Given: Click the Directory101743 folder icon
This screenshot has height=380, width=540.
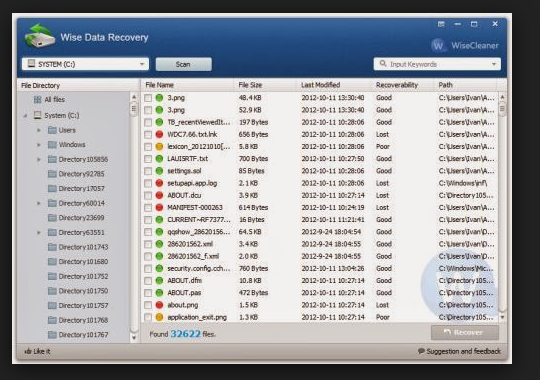Looking at the screenshot, I should click(x=52, y=247).
